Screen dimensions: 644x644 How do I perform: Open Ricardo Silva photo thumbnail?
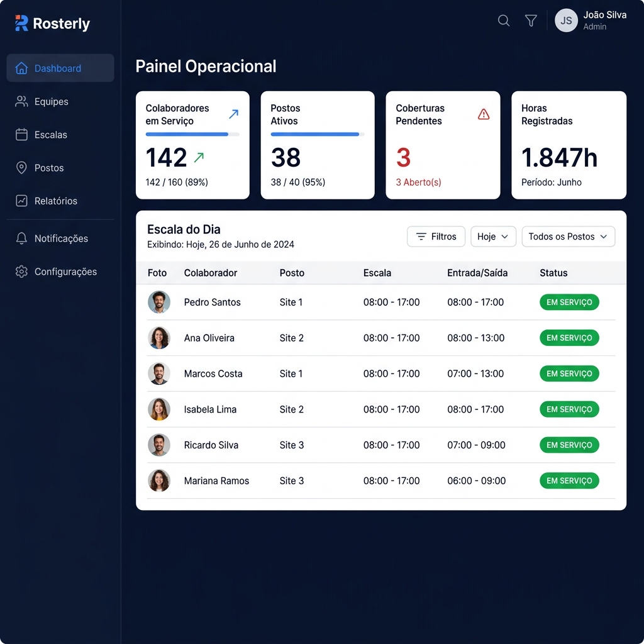coord(159,445)
